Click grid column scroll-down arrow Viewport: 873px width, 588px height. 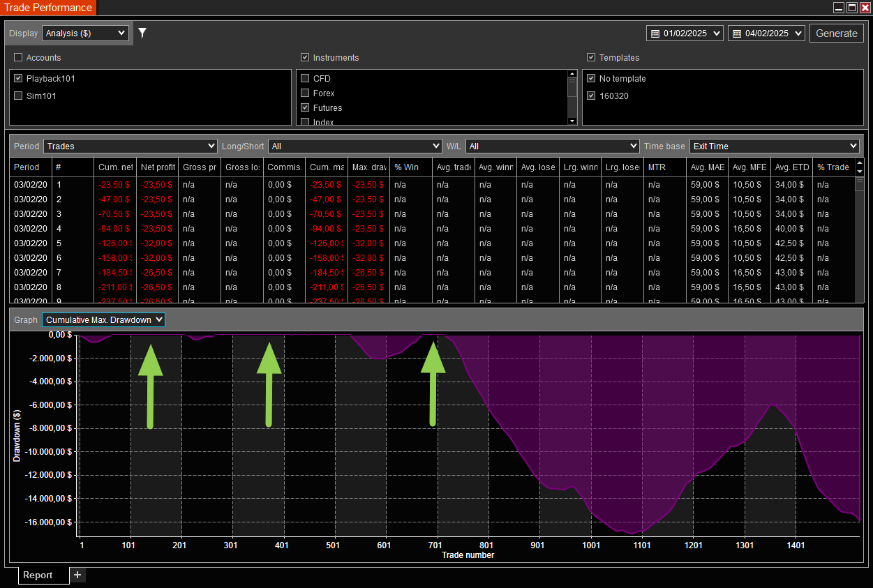pyautogui.click(x=859, y=172)
